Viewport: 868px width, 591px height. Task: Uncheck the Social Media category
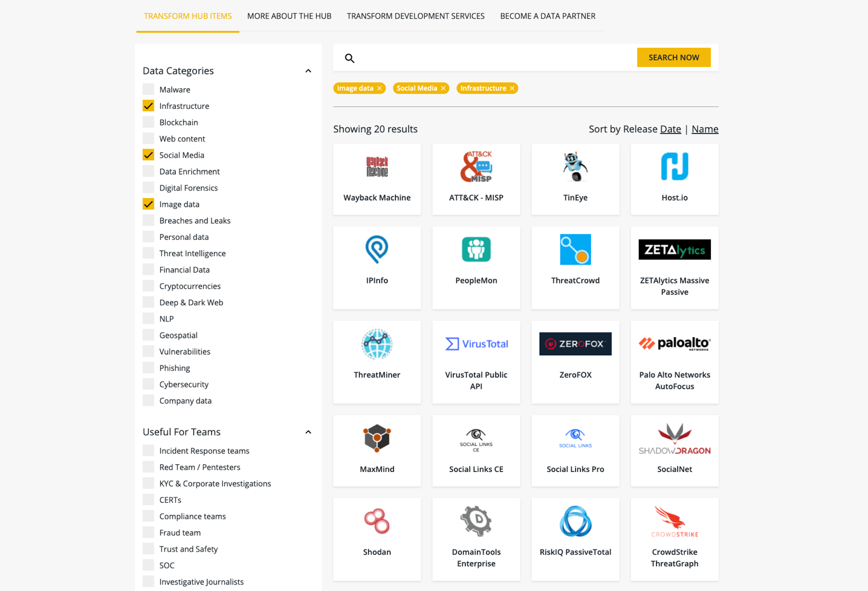pyautogui.click(x=148, y=155)
